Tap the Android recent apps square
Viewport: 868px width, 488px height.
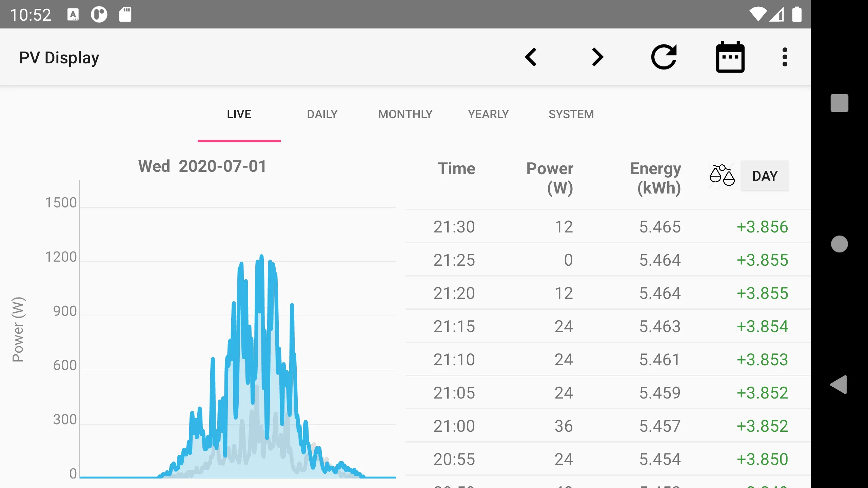click(x=839, y=103)
